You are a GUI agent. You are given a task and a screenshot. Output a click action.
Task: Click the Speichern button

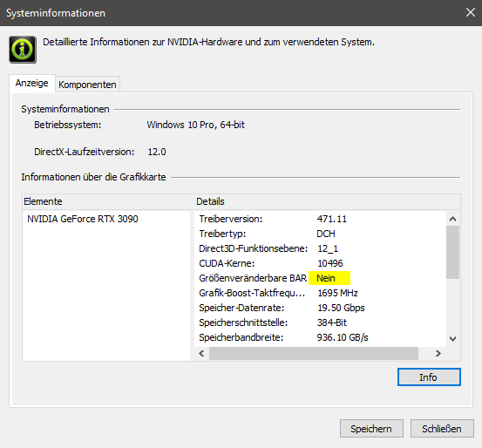click(371, 428)
